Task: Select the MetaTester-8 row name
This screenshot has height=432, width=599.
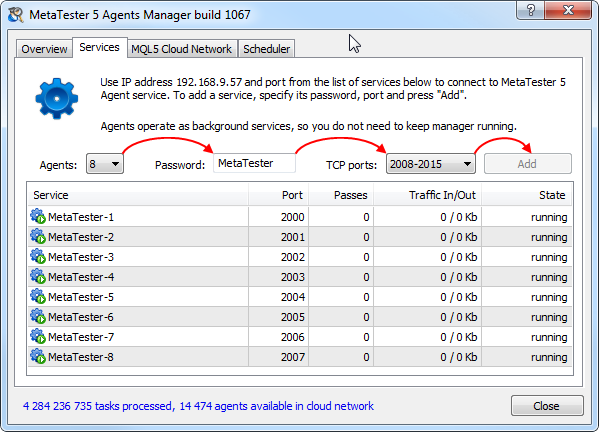Action: [81, 357]
